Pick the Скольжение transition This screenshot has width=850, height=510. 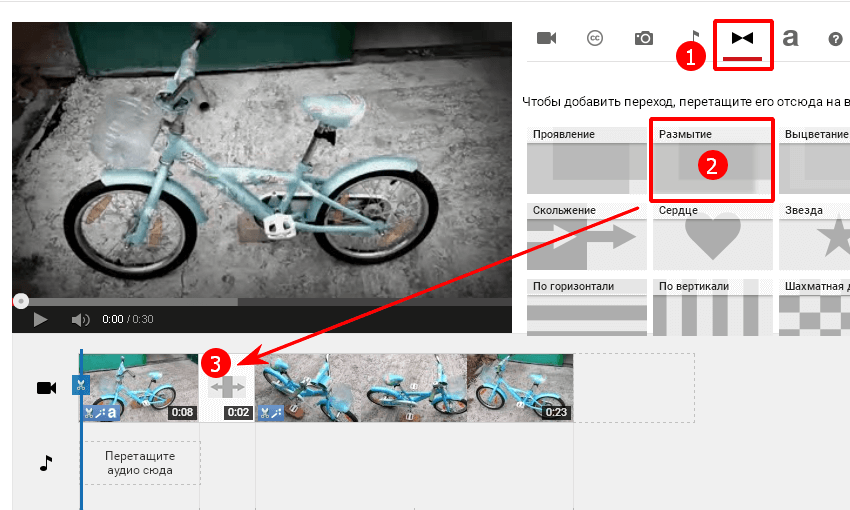click(x=587, y=236)
